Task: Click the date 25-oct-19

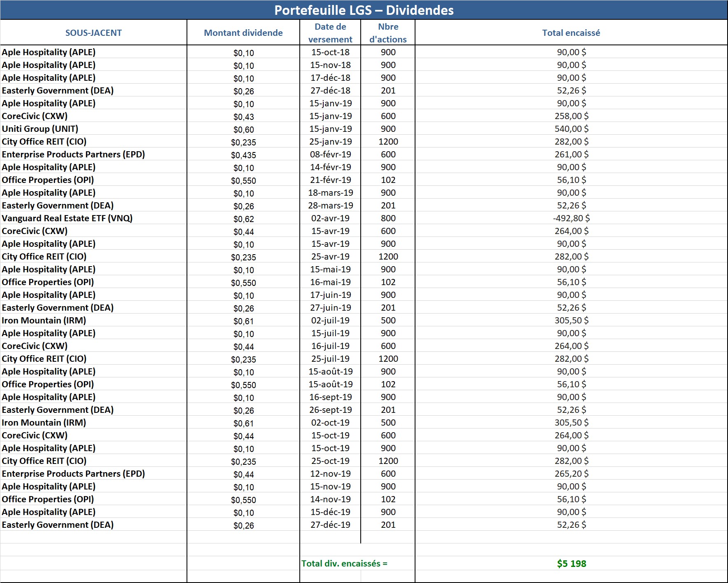Action: 330,461
